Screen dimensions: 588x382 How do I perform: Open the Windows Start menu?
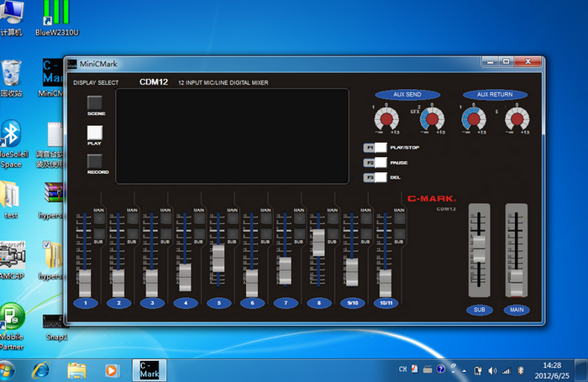[8, 369]
